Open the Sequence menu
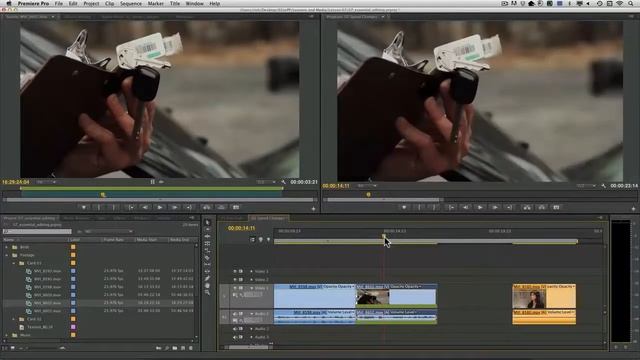 coord(131,3)
